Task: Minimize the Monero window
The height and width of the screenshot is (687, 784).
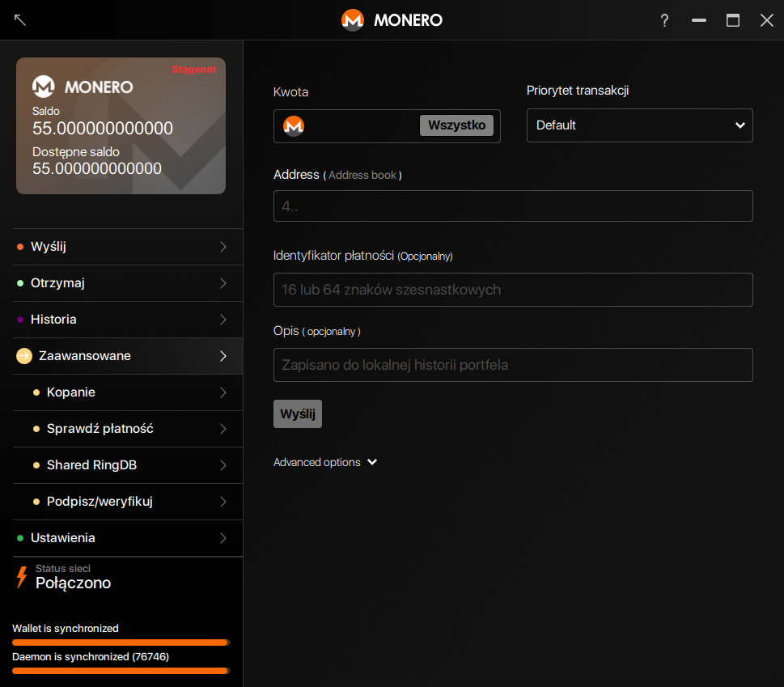Action: (x=699, y=20)
